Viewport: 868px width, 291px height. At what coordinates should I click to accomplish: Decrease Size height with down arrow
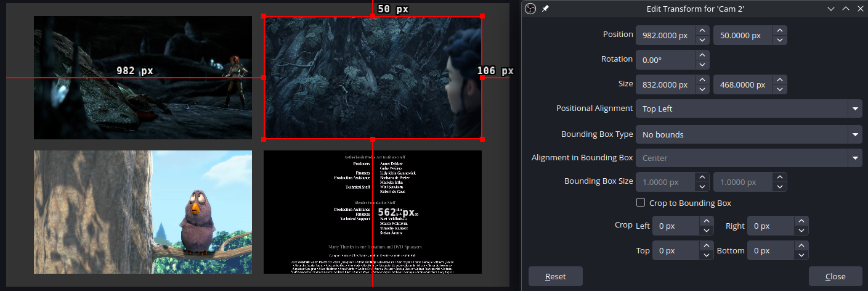tap(780, 89)
